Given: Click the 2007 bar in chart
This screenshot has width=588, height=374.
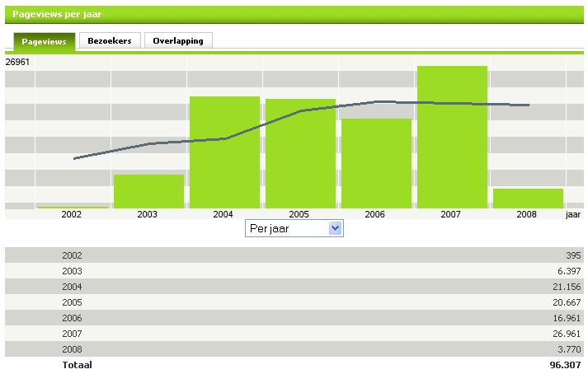Looking at the screenshot, I should pos(452,137).
